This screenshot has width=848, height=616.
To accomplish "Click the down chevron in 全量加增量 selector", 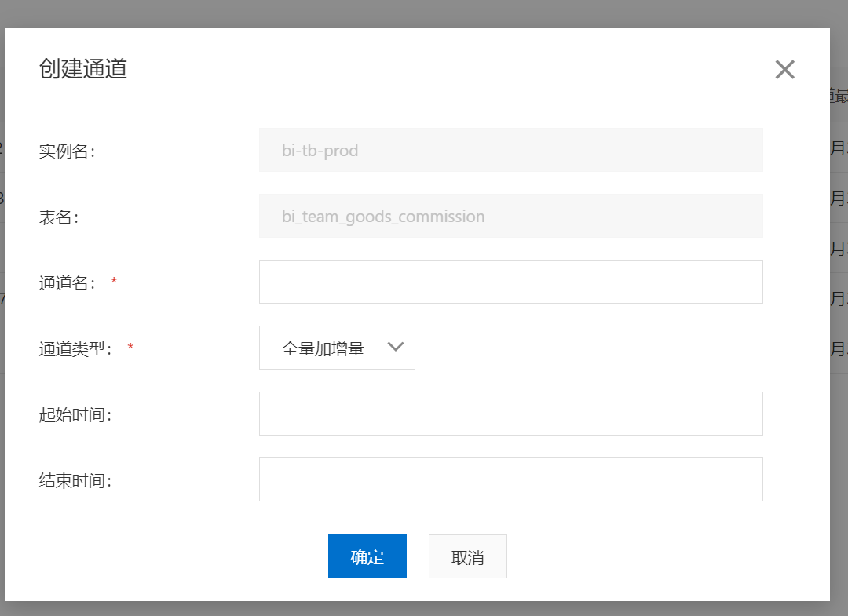I will tap(396, 348).
